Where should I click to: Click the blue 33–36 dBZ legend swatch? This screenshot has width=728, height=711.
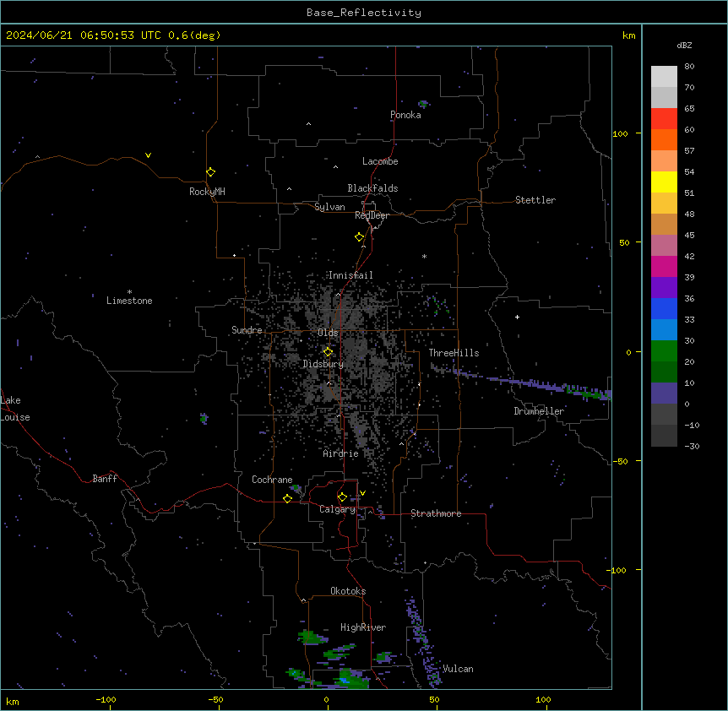tap(664, 308)
